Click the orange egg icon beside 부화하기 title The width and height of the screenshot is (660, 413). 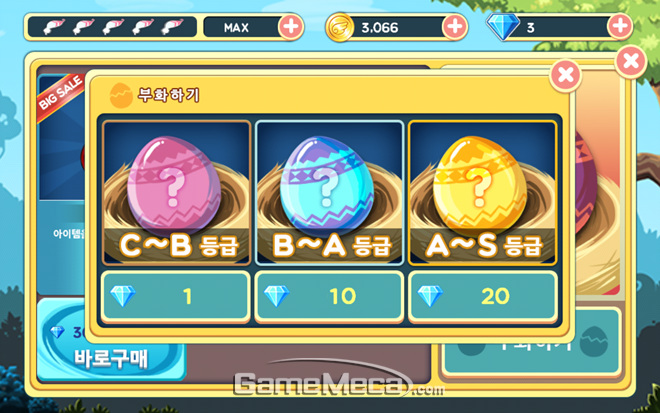(121, 95)
